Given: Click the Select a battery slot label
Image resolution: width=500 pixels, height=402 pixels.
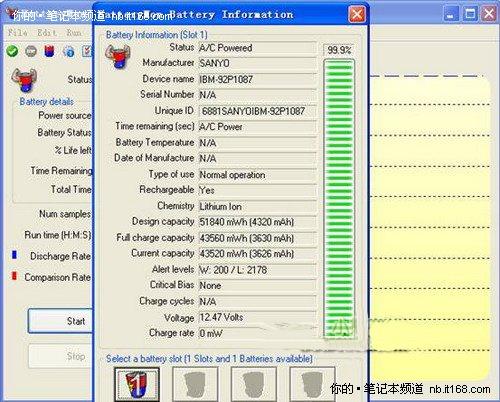Looking at the screenshot, I should click(x=209, y=359).
